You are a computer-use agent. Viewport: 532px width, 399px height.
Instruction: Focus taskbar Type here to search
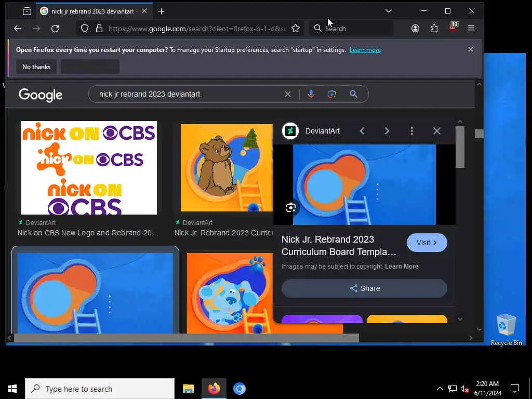click(100, 389)
